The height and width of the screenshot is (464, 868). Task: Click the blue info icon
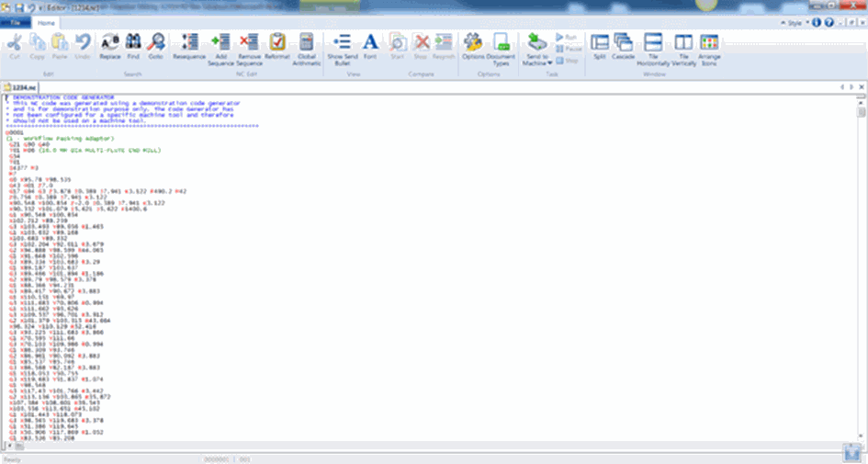(x=817, y=23)
